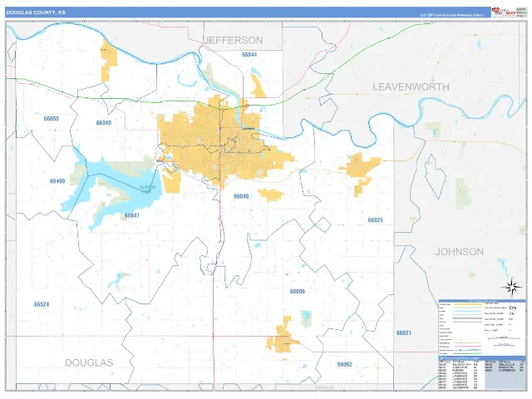Click the LECOMPTON row in ZIP index
Viewport: 532px width, 399px height.
(460, 387)
